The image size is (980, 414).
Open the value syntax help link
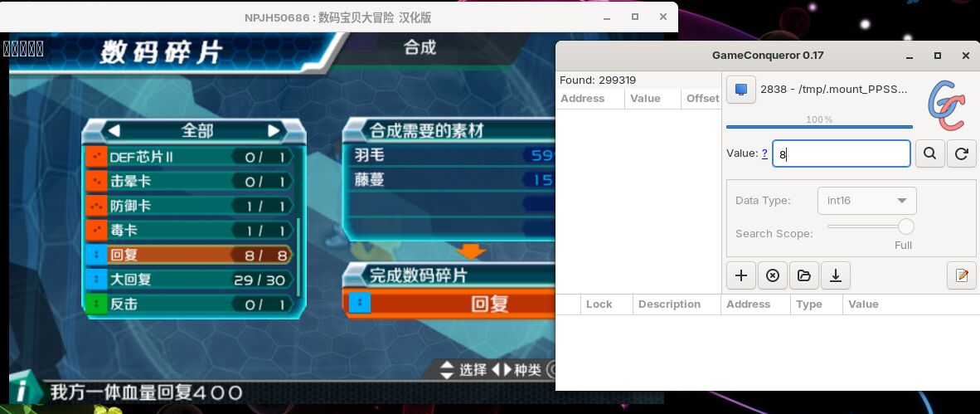point(764,153)
